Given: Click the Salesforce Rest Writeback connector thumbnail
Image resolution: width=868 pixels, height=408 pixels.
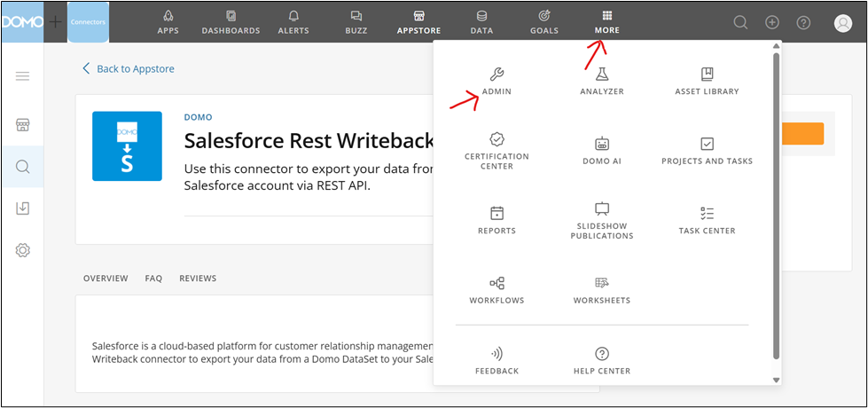Looking at the screenshot, I should [x=127, y=146].
